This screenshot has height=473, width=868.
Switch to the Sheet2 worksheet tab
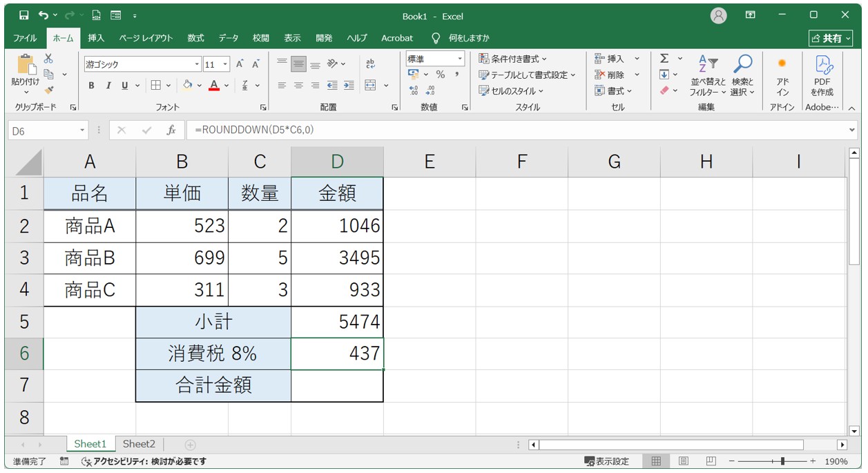[x=139, y=444]
